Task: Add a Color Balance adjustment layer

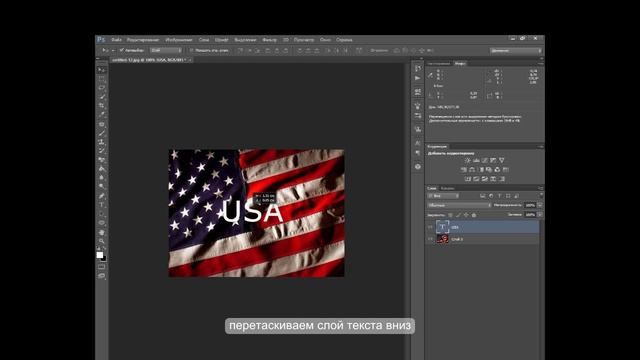Action: pyautogui.click(x=472, y=169)
